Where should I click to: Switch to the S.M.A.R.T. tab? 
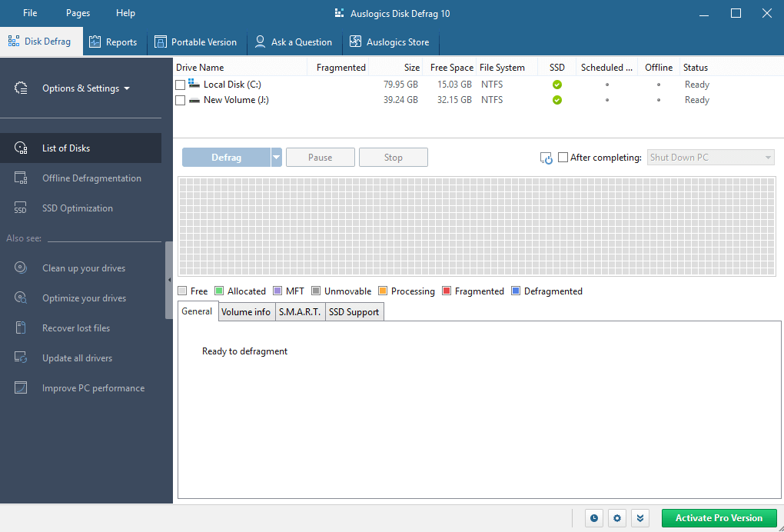(x=301, y=311)
